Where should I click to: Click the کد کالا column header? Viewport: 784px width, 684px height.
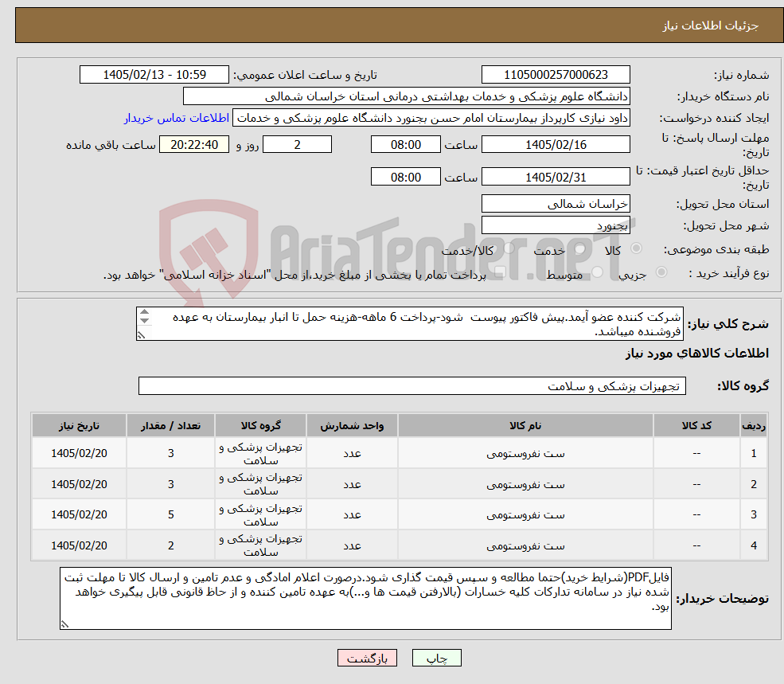click(x=696, y=425)
